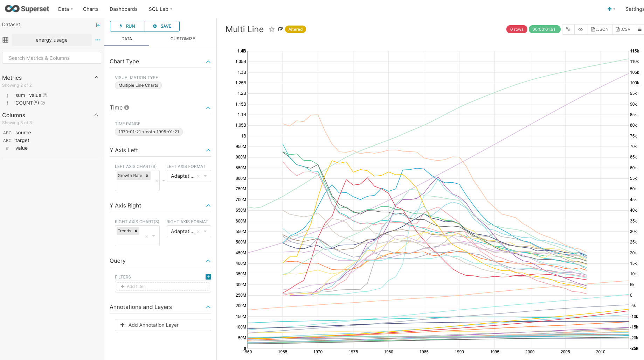Select the value column
Screen dimensions: 644x360
pos(21,148)
